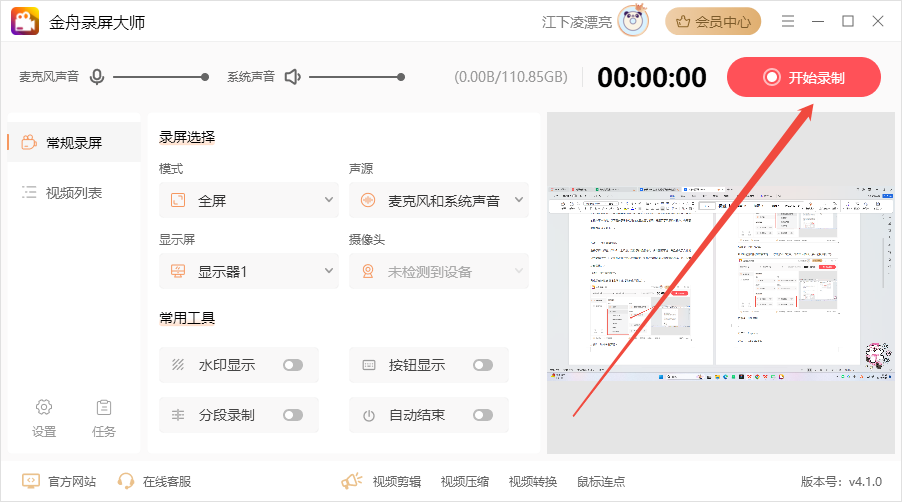Switch to the 视频列表 tab

[x=74, y=193]
